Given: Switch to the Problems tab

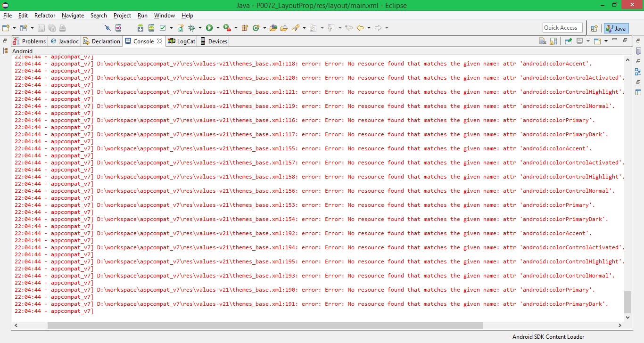Looking at the screenshot, I should 29,41.
